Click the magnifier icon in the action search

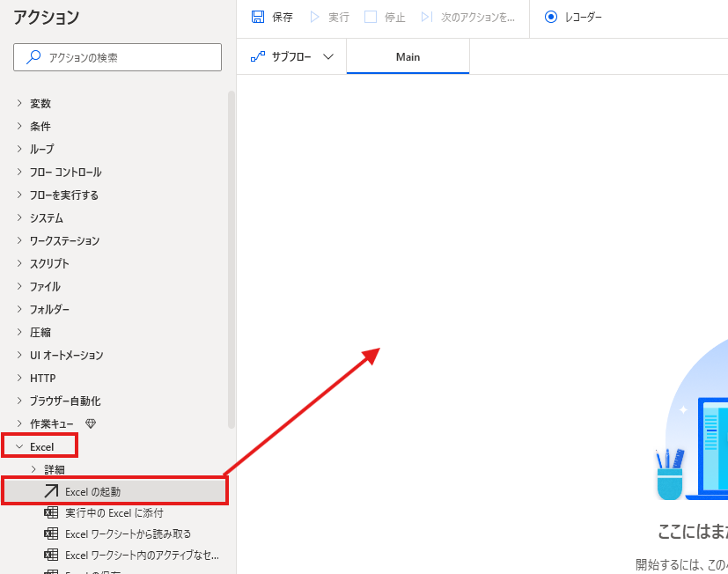(x=33, y=57)
